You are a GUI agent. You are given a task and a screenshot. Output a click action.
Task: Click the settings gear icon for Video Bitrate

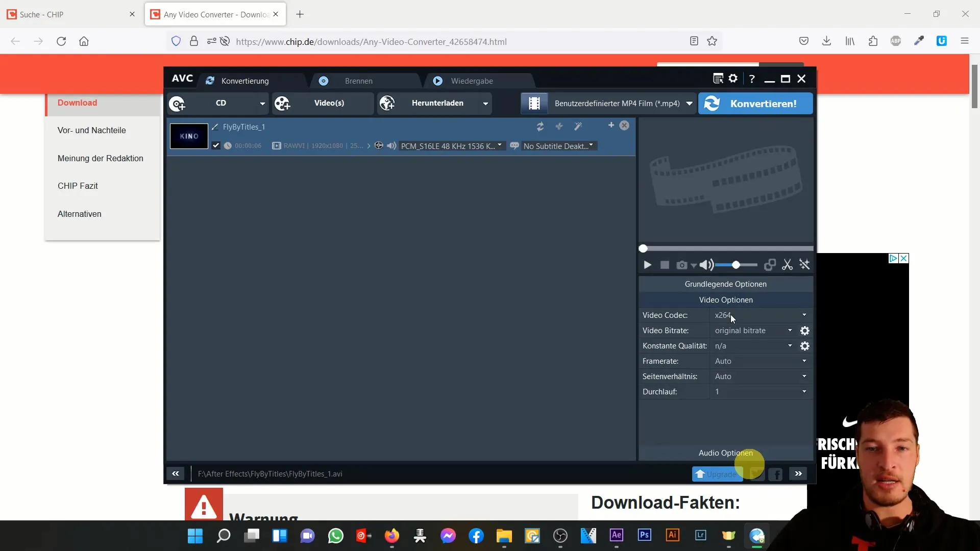[x=805, y=330]
